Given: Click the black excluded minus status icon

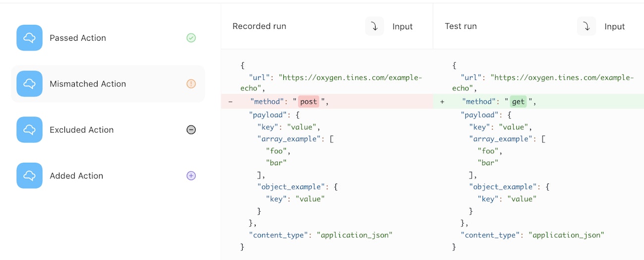Looking at the screenshot, I should [x=191, y=130].
